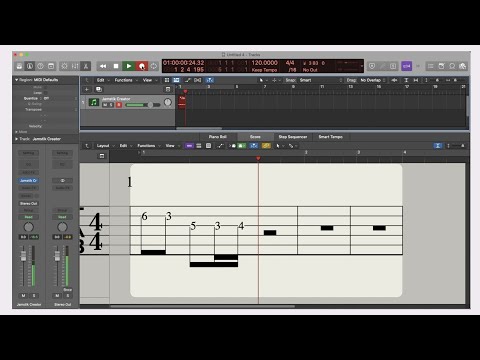
Task: Toggle Show Automation button in Tracks area
Action: (x=188, y=80)
